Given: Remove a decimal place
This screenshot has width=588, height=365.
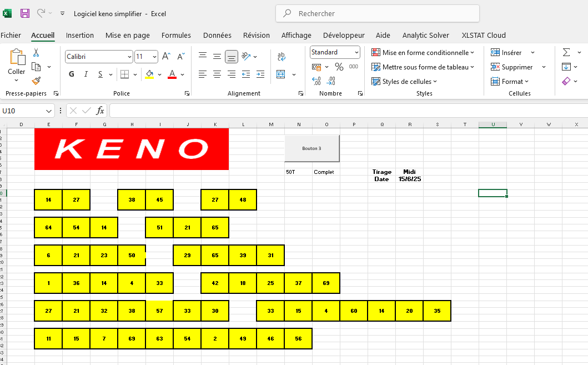Looking at the screenshot, I should (331, 81).
